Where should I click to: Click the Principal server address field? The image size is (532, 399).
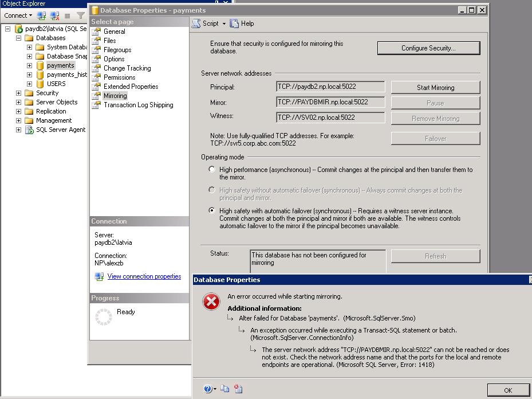330,87
